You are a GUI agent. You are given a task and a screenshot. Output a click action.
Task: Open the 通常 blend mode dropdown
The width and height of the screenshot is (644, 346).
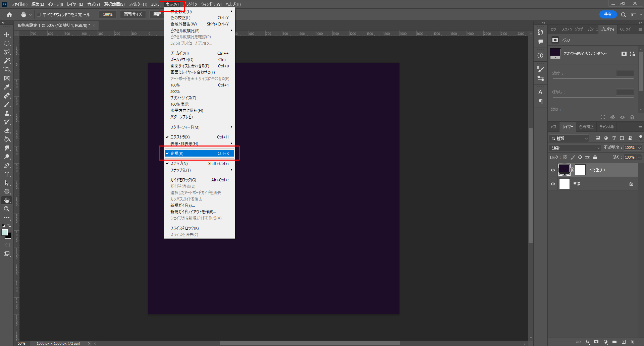575,148
